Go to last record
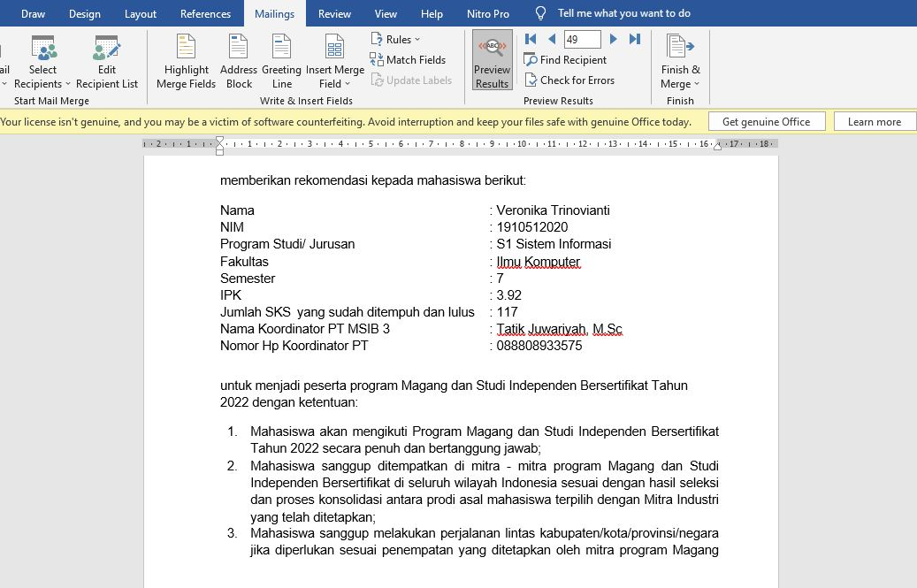This screenshot has height=588, width=917. coord(635,39)
